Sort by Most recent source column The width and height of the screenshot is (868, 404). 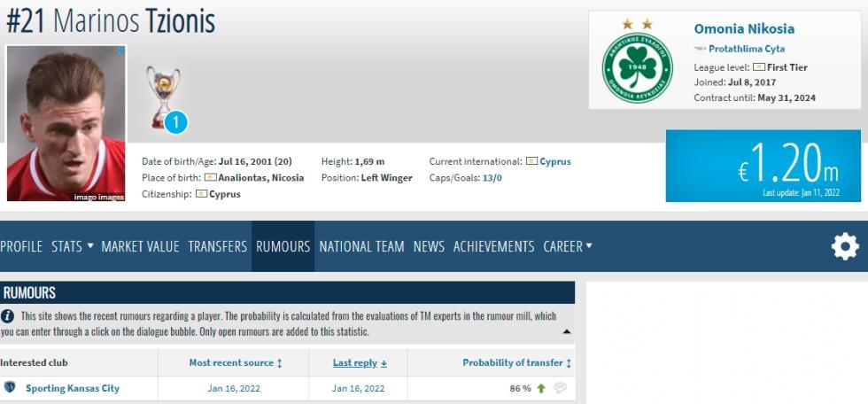point(235,362)
